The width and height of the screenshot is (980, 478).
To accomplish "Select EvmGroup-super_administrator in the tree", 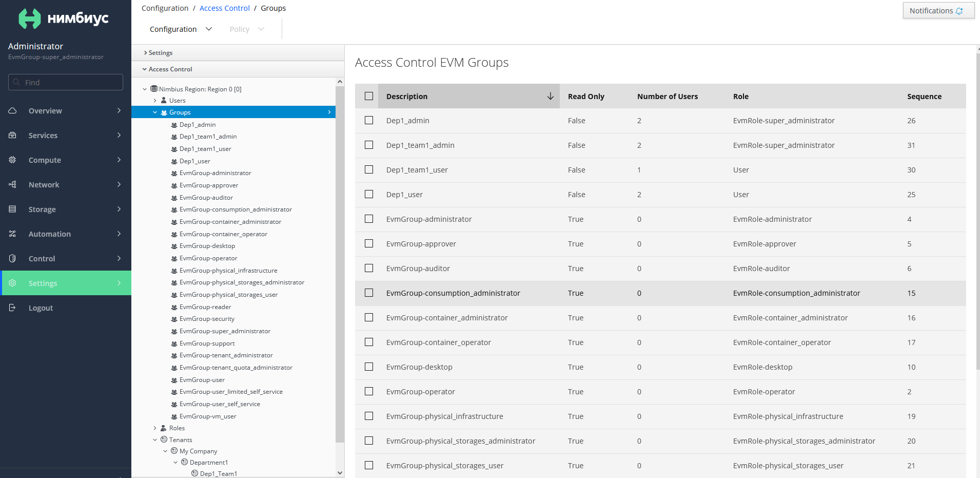I will (x=225, y=331).
